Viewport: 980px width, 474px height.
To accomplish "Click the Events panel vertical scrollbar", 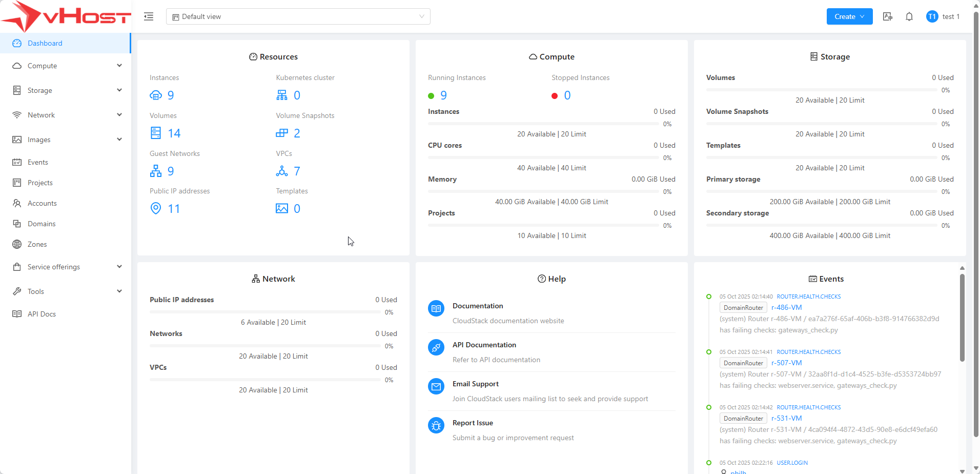I will click(x=962, y=318).
